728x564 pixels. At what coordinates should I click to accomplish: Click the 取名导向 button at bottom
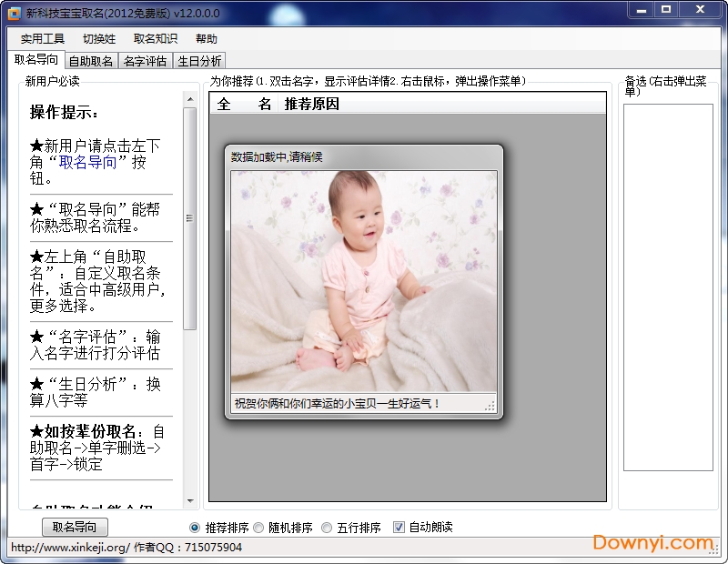[75, 527]
